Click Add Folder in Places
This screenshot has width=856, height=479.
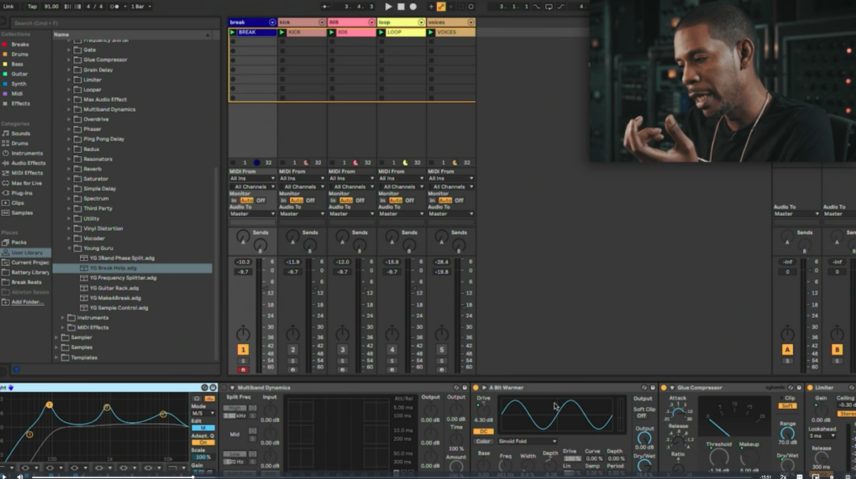click(x=28, y=302)
